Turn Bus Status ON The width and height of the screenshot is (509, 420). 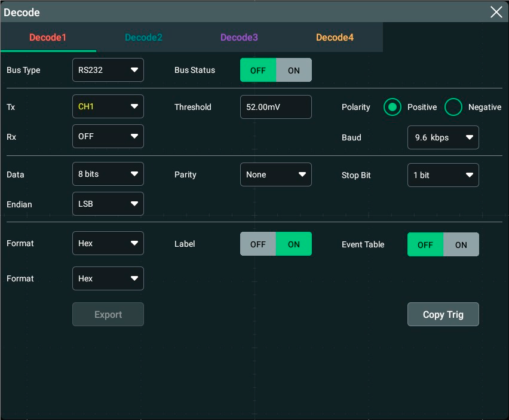(x=293, y=70)
